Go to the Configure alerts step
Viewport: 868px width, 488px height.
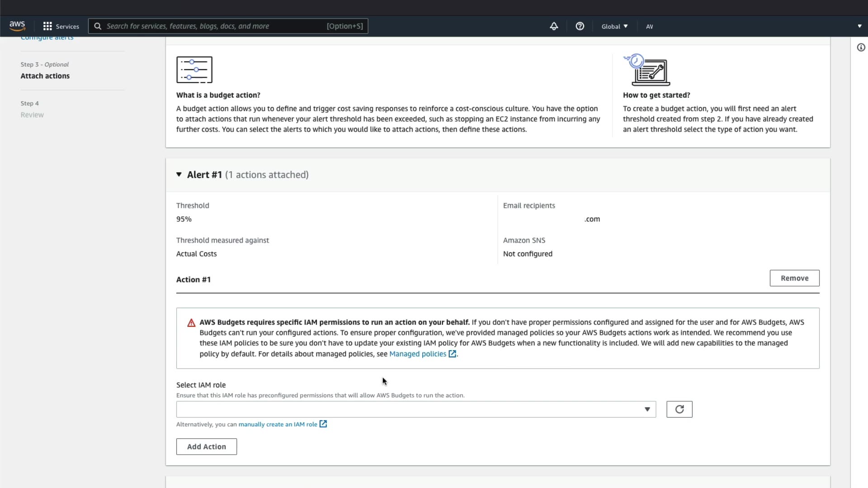pyautogui.click(x=47, y=38)
